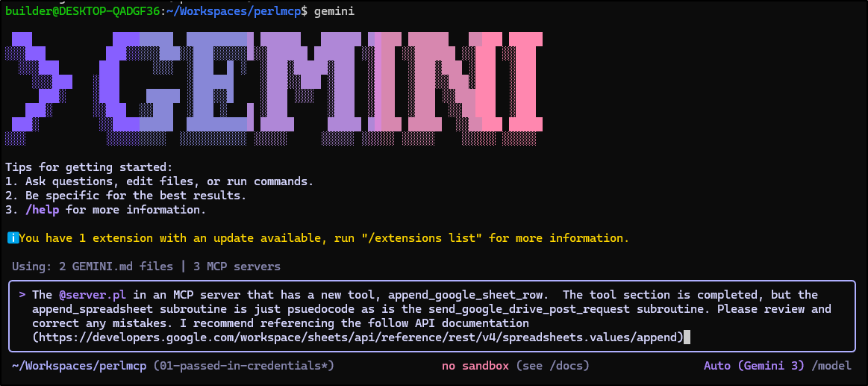This screenshot has height=386, width=868.
Task: Click the Gemini ASCII art arrow logo
Action: click(x=39, y=88)
